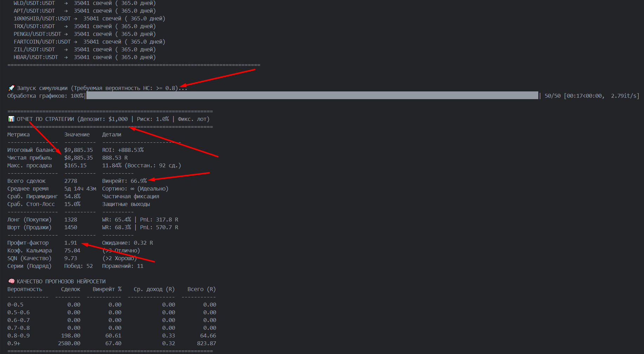Click the long trades count 1328
644x354 pixels.
[71, 220]
